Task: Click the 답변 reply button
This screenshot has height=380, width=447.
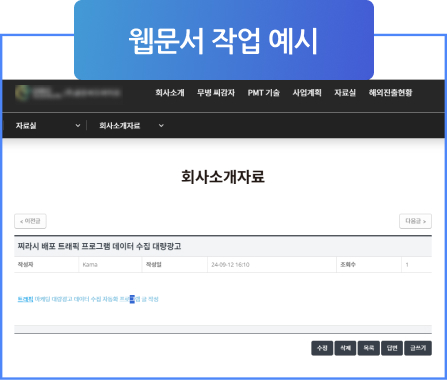Action: (x=392, y=348)
